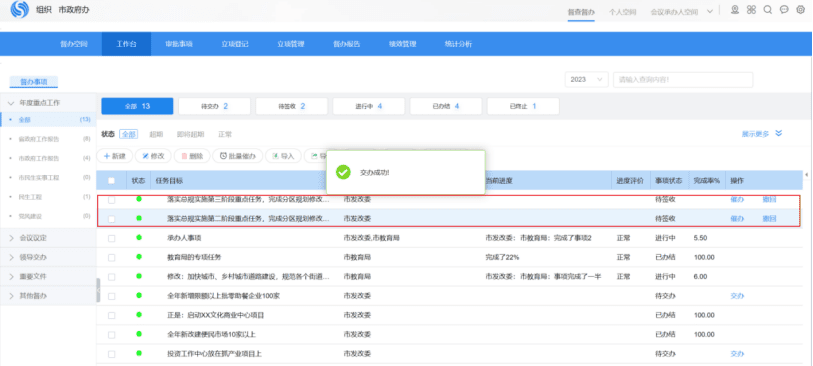Screen dimensions: 813x366
Task: Click the plus icon on 新建 button
Action: pos(107,156)
